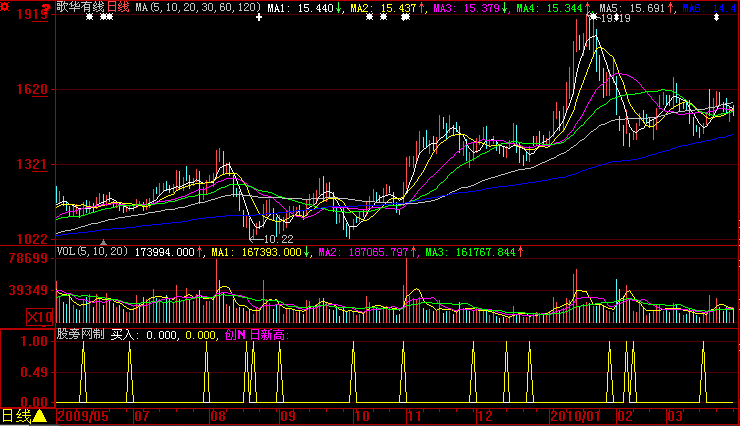Click the MA(5,10,20,30,60,120) parameter label

click(x=198, y=7)
